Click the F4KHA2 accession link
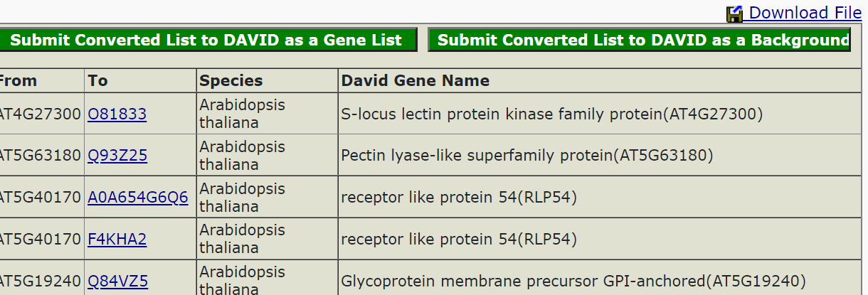Image resolution: width=868 pixels, height=295 pixels. pyautogui.click(x=117, y=240)
